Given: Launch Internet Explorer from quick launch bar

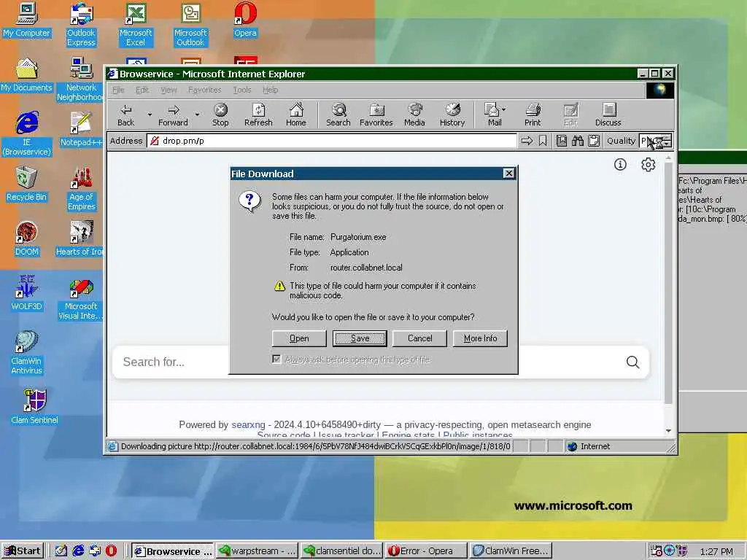Looking at the screenshot, I should tap(78, 551).
